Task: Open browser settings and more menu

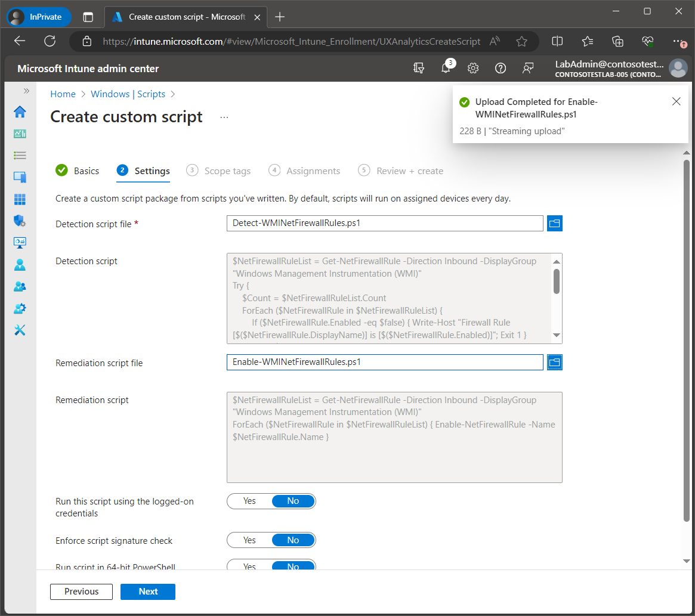Action: point(679,42)
